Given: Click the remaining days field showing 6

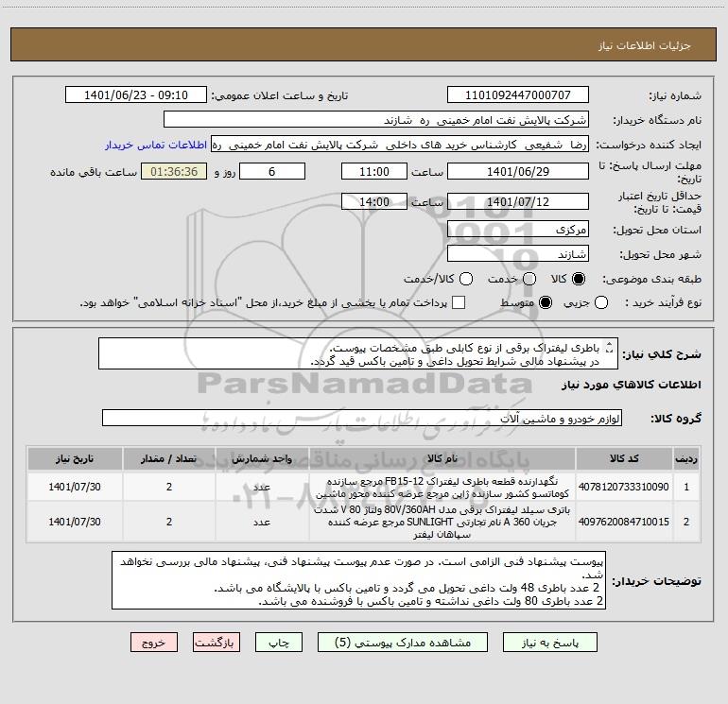Looking at the screenshot, I should (x=272, y=171).
